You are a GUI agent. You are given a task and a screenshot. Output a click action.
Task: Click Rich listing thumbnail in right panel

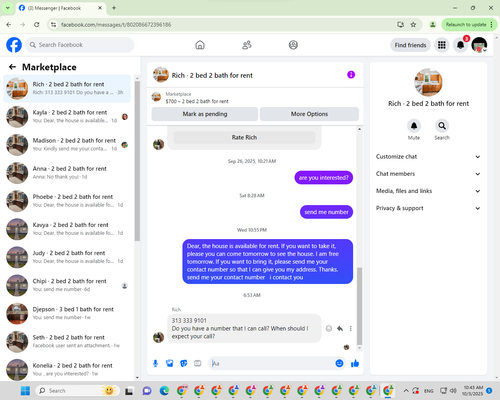(x=428, y=82)
